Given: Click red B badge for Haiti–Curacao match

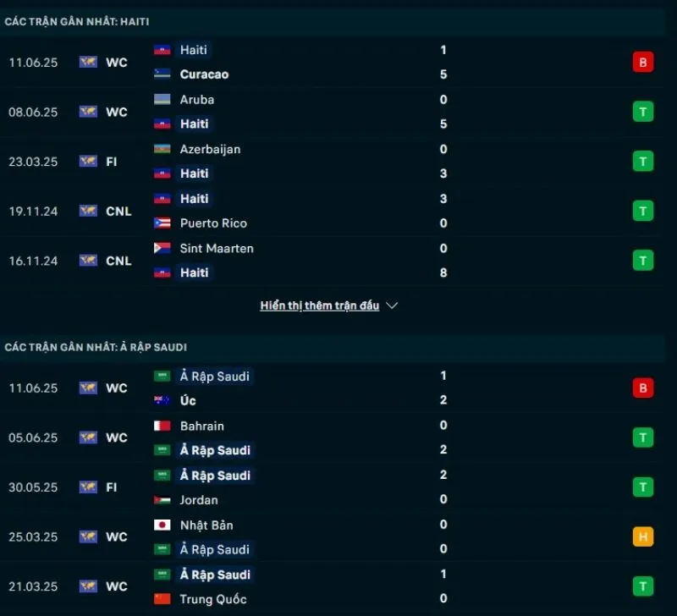Looking at the screenshot, I should click(x=643, y=62).
